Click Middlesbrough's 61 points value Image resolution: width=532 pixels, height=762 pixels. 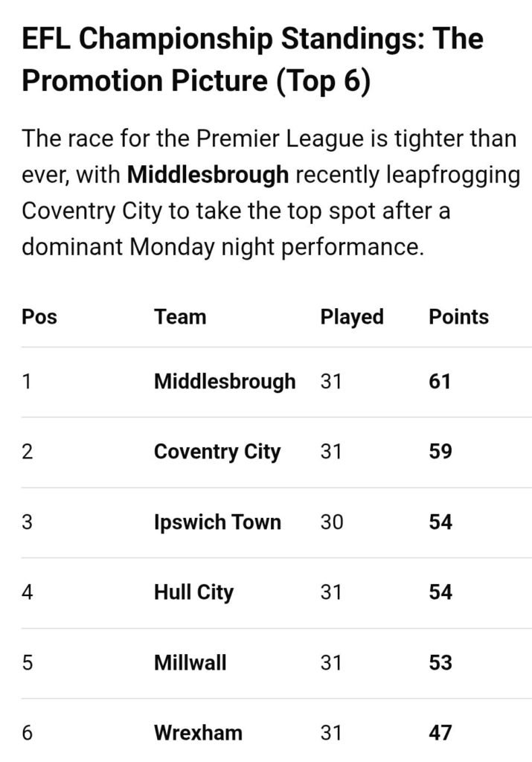440,382
